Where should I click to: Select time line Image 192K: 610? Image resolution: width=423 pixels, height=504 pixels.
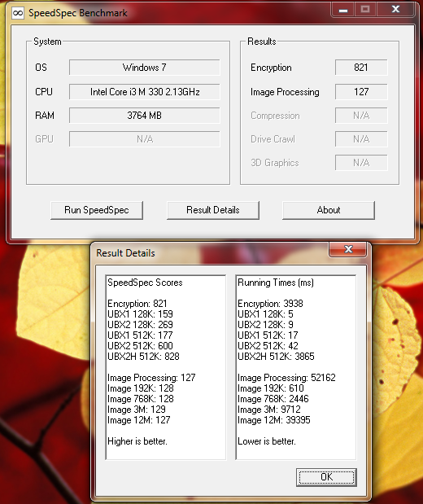click(271, 388)
